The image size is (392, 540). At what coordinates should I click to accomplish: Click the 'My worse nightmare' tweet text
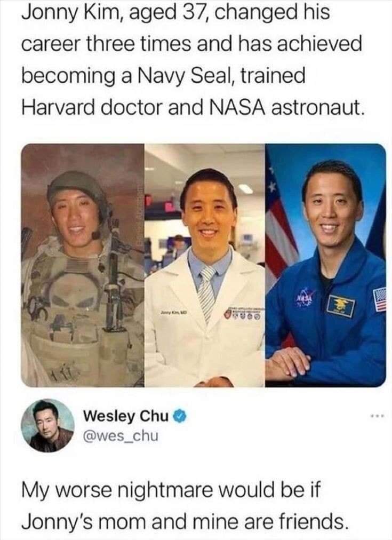[x=171, y=490]
